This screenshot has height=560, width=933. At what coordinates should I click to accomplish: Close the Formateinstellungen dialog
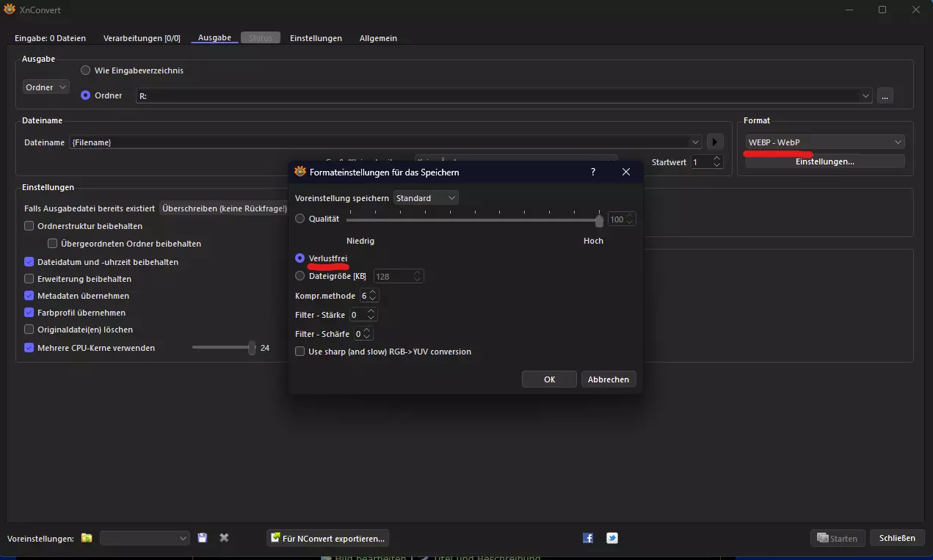(x=626, y=172)
